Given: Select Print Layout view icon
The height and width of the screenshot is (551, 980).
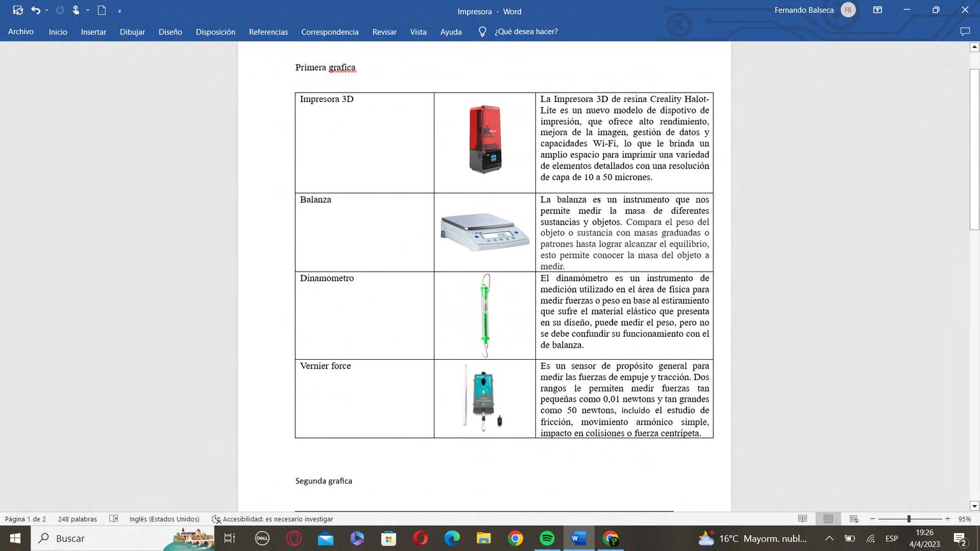Looking at the screenshot, I should coord(828,519).
